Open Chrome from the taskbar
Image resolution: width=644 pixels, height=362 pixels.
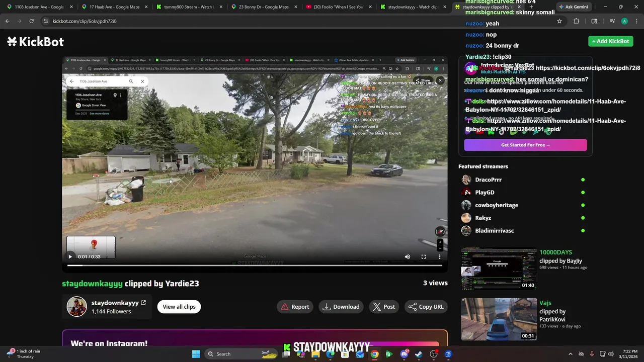point(375,354)
